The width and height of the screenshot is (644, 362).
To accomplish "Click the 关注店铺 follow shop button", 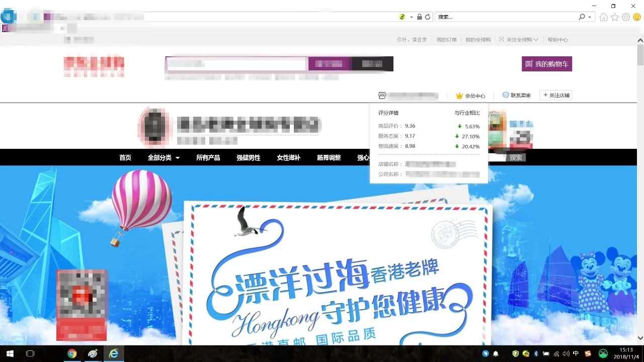I will 555,95.
